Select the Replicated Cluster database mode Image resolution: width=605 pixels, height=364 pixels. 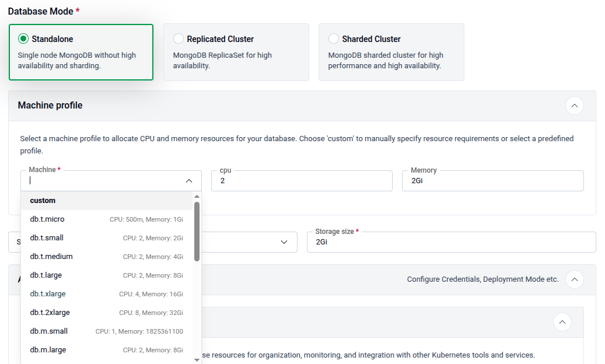click(x=178, y=39)
